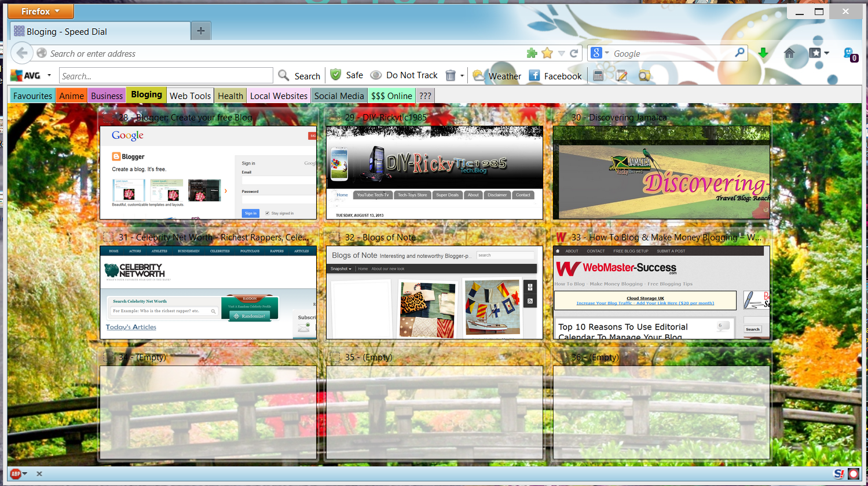Switch to the Anime dial group

point(72,96)
